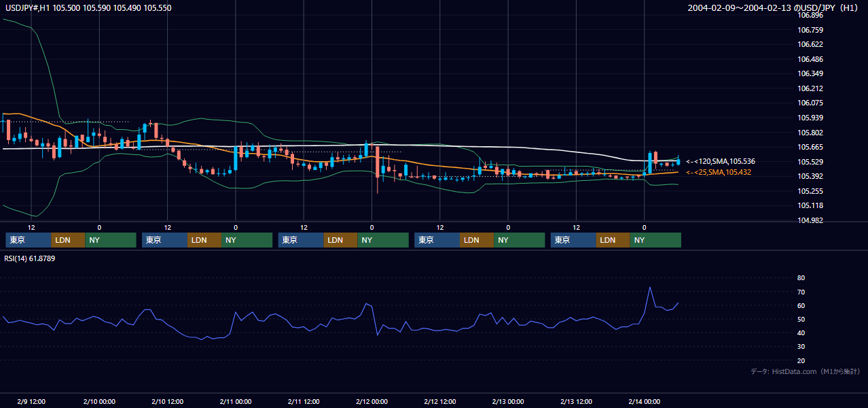Click RSI scale value 70
The width and height of the screenshot is (868, 408).
(801, 292)
